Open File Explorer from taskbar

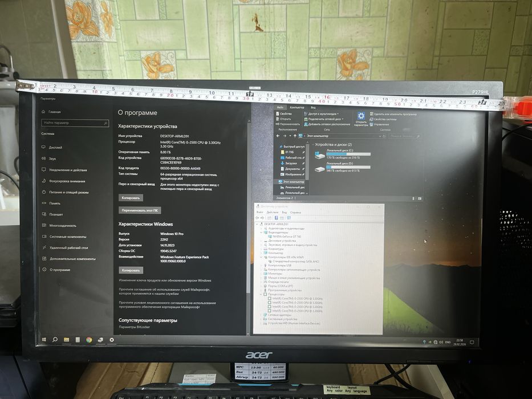pos(66,340)
